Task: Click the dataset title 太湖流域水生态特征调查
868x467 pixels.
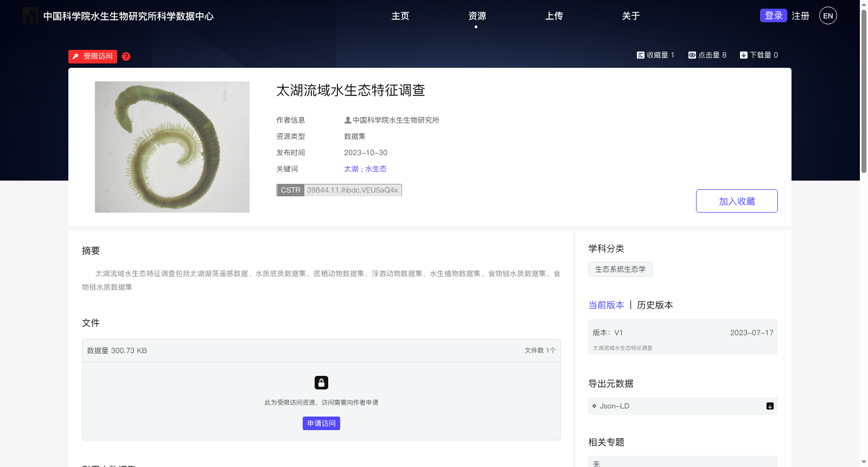Action: (x=350, y=91)
